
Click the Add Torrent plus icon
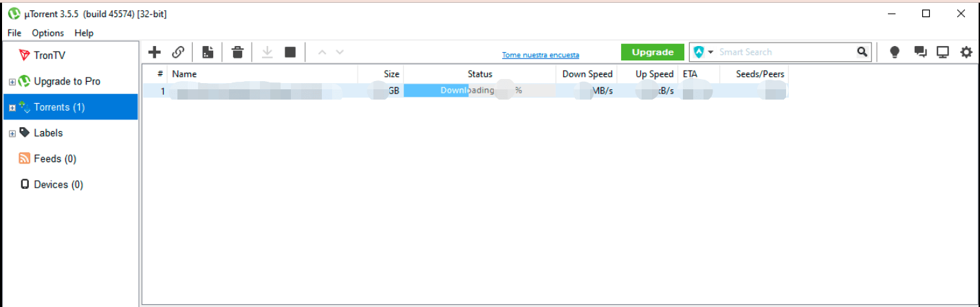(x=155, y=52)
